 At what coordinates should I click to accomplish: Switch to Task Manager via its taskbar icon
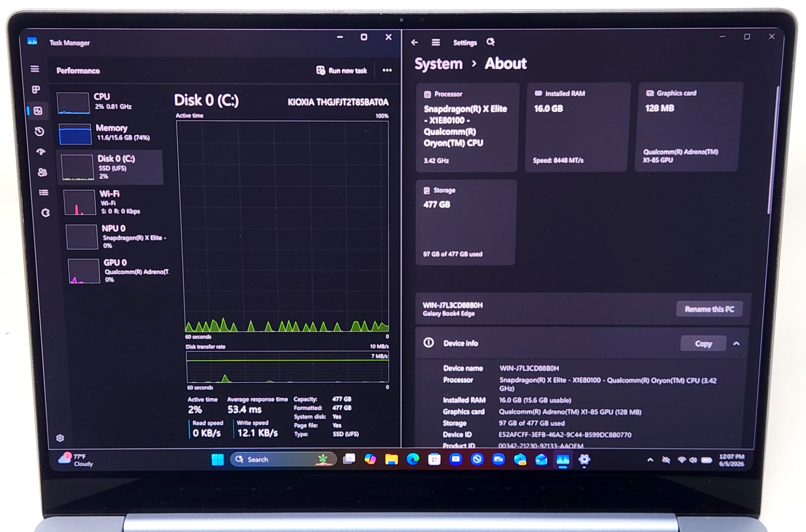pos(563,460)
